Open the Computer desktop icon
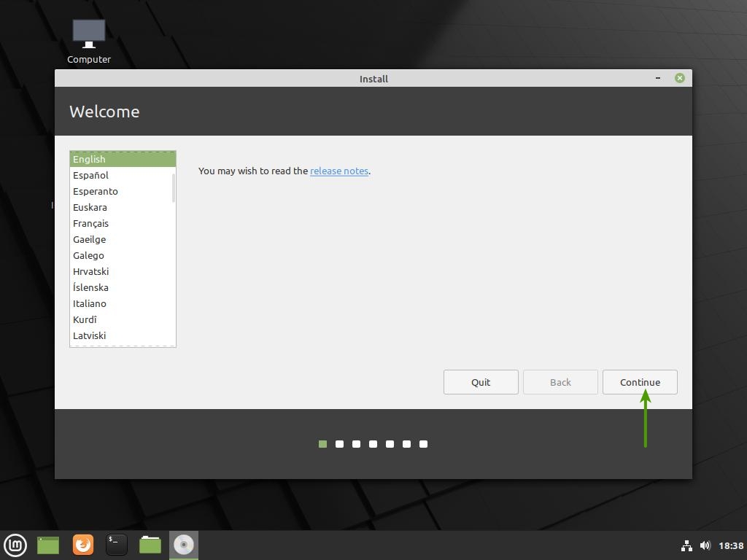 tap(89, 41)
